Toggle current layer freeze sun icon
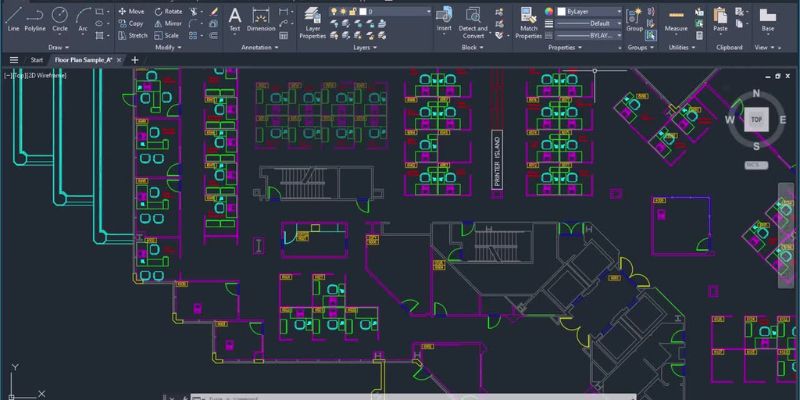This screenshot has width=800, height=400. coord(343,11)
